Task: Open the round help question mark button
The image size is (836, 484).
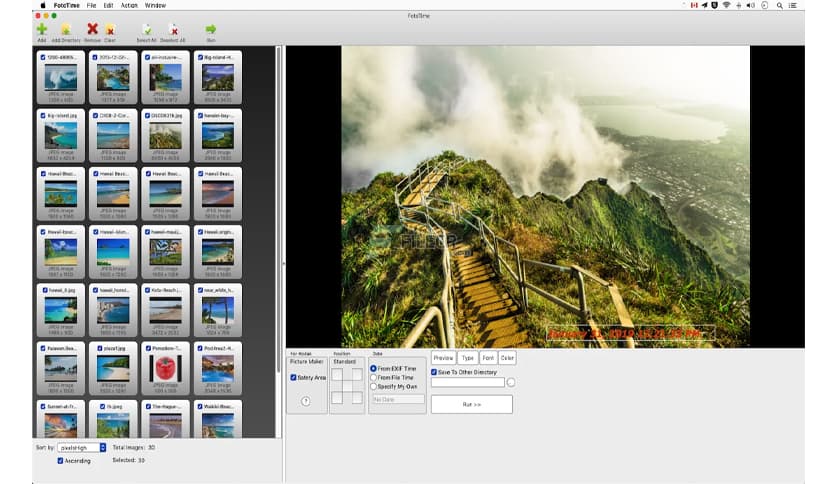Action: [x=306, y=401]
